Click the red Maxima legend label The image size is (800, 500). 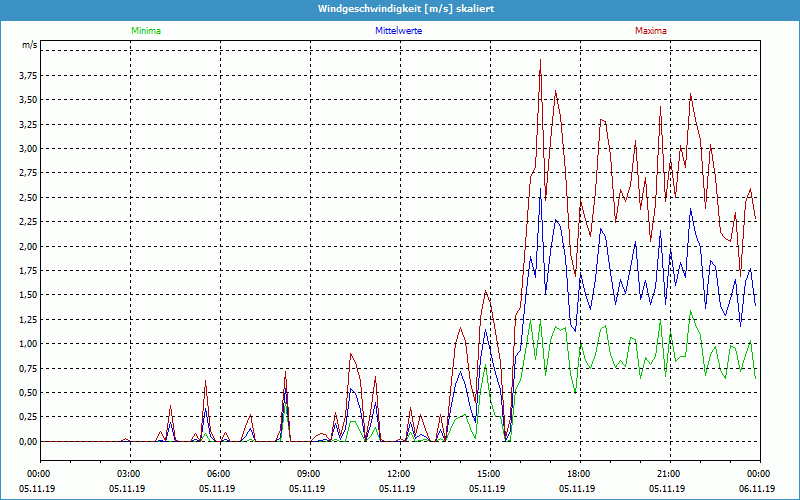tap(650, 31)
